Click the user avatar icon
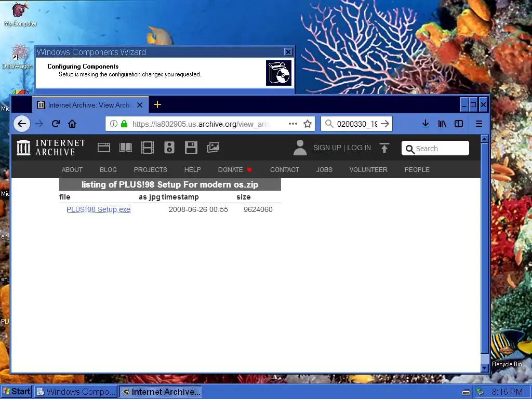Screen dimensions: 532x399 click(x=300, y=148)
